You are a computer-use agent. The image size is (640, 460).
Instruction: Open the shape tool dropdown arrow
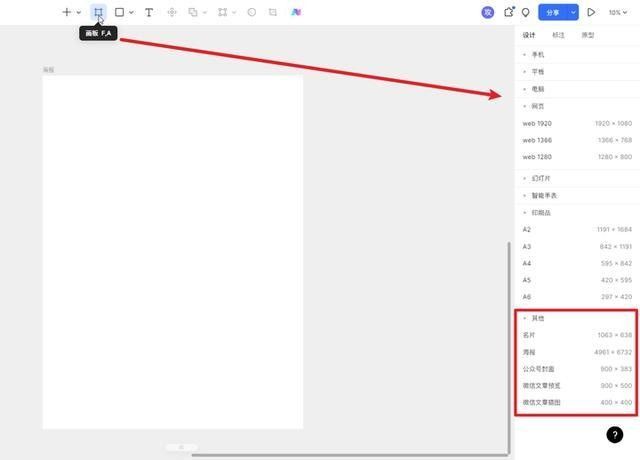131,13
